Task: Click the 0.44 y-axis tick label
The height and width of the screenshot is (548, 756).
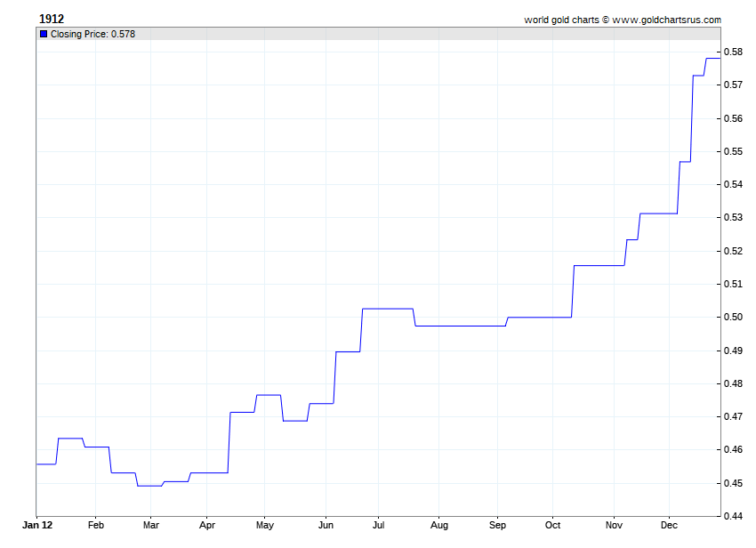Action: point(734,516)
